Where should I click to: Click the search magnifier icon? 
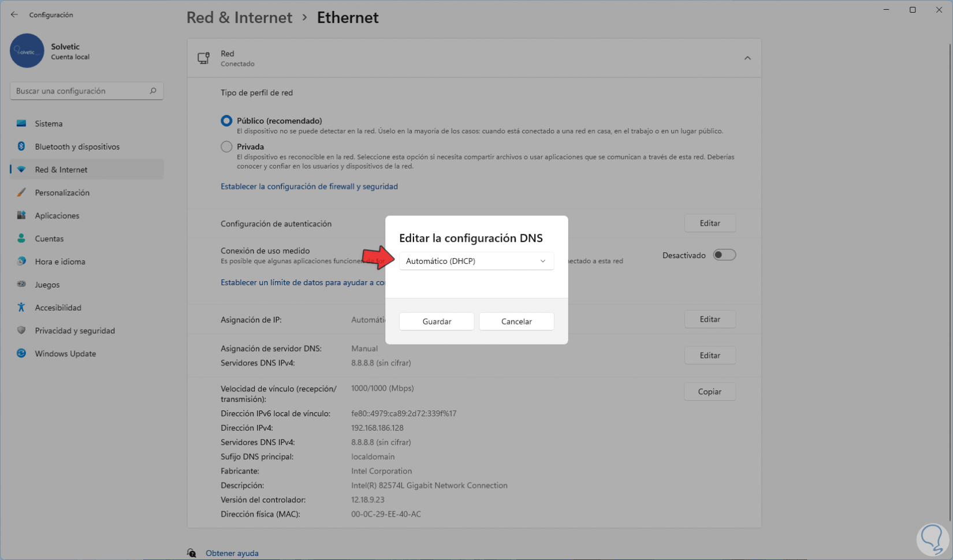point(153,91)
